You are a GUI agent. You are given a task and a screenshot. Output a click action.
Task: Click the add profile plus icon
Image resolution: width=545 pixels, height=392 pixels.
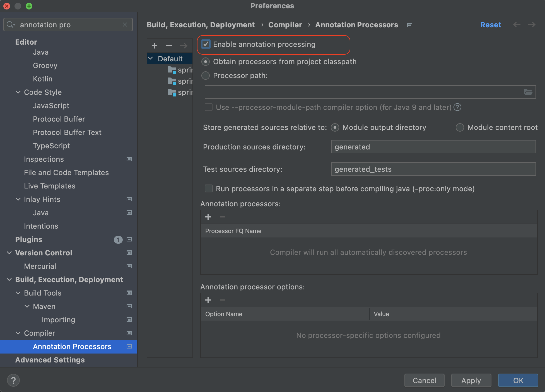point(155,46)
